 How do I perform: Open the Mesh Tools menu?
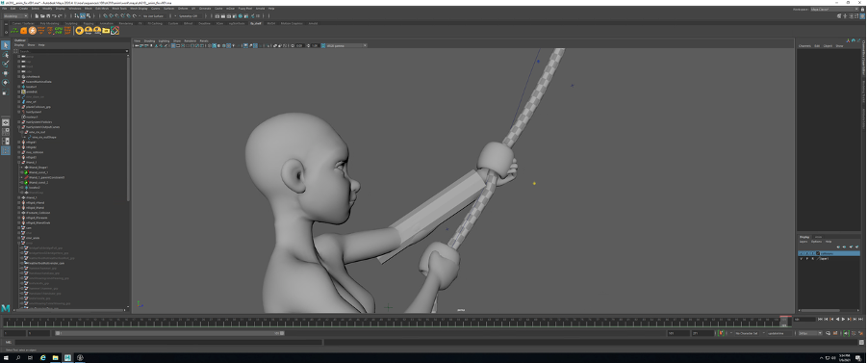point(119,9)
